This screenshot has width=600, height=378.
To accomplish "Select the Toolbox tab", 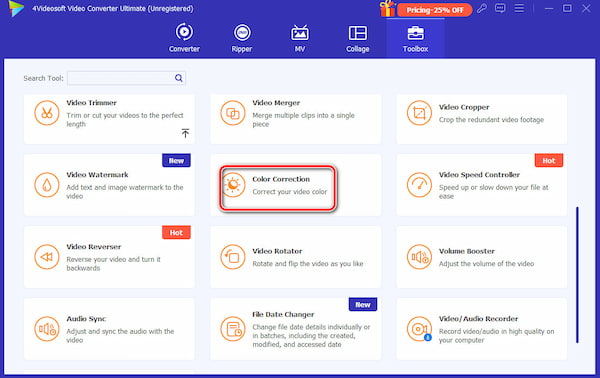I will [415, 38].
